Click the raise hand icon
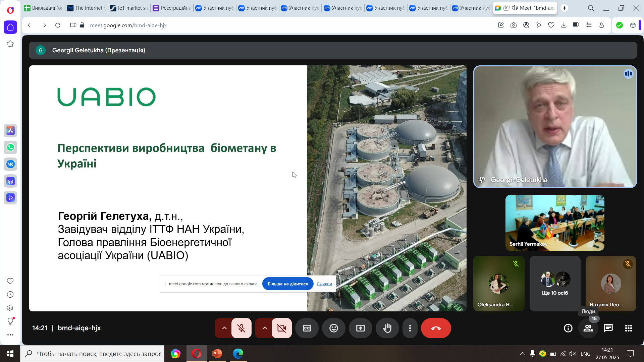Viewport: 644px width, 362px height. pyautogui.click(x=387, y=328)
